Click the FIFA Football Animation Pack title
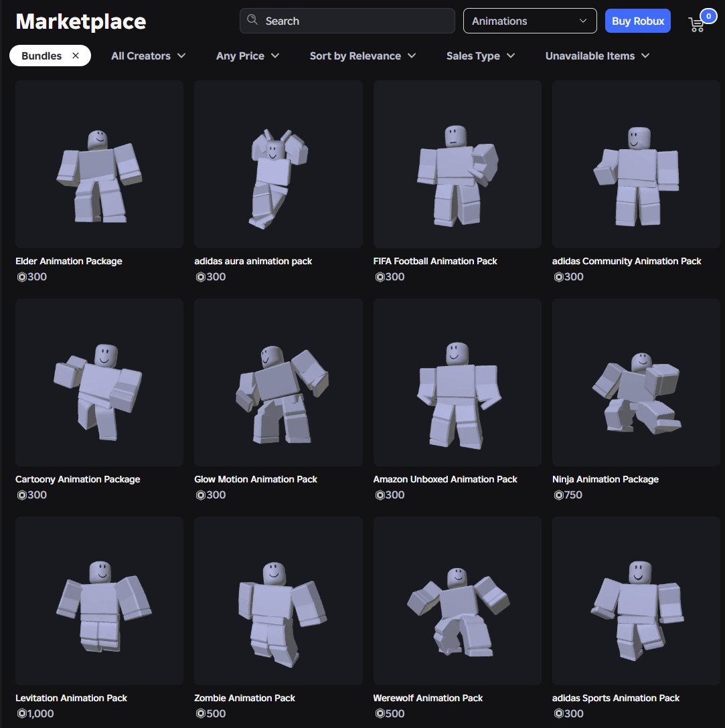 pos(435,261)
